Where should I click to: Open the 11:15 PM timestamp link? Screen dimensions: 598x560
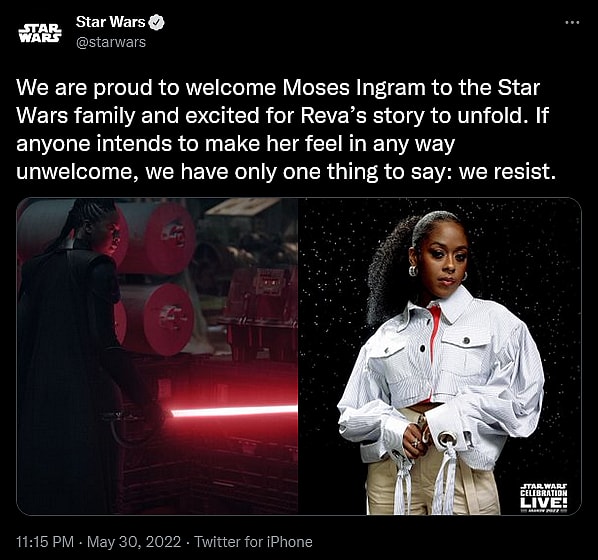tap(45, 542)
